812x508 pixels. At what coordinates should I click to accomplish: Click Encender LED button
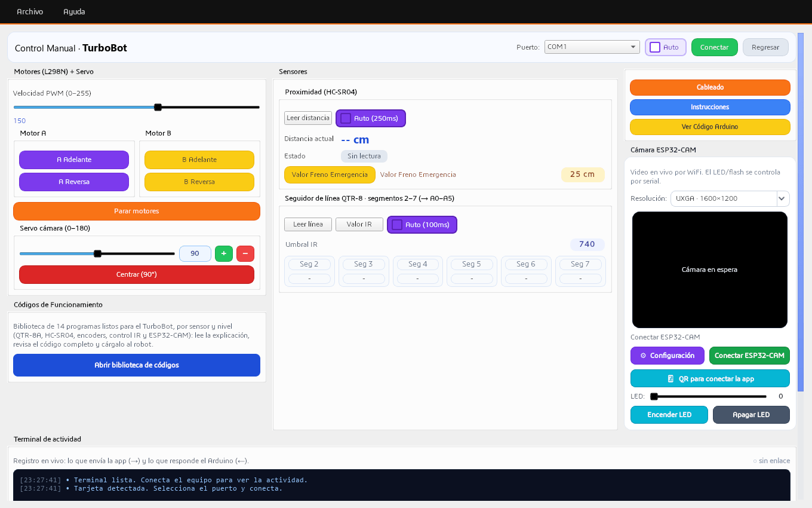tap(669, 415)
